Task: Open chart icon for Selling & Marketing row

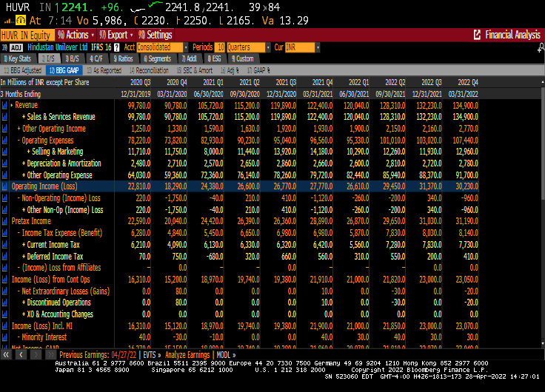Action: pos(4,152)
